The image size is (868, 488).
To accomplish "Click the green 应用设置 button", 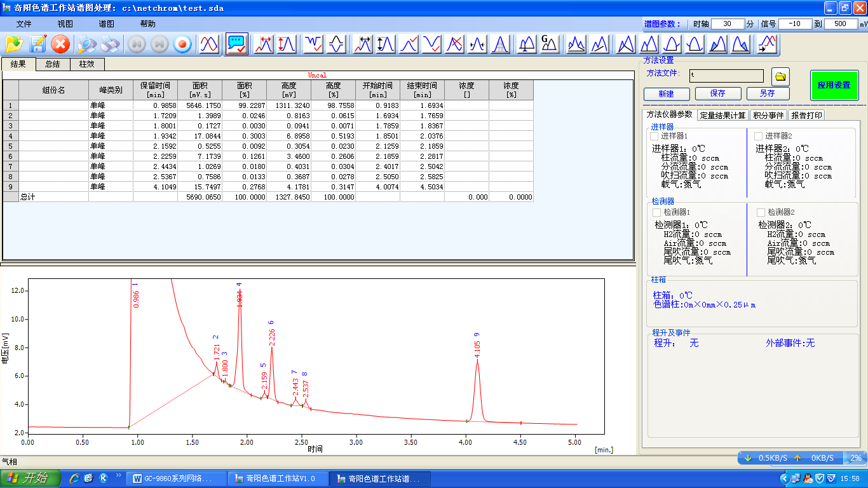I will (834, 85).
